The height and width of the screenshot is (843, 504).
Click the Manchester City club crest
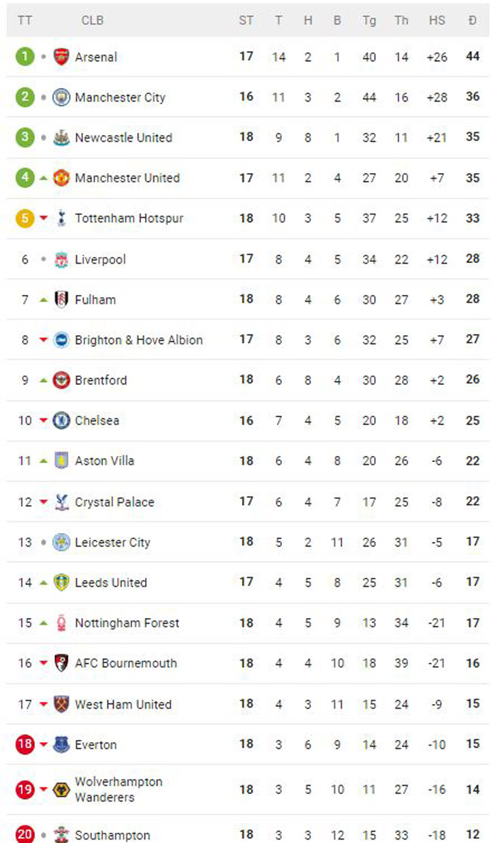[x=61, y=97]
